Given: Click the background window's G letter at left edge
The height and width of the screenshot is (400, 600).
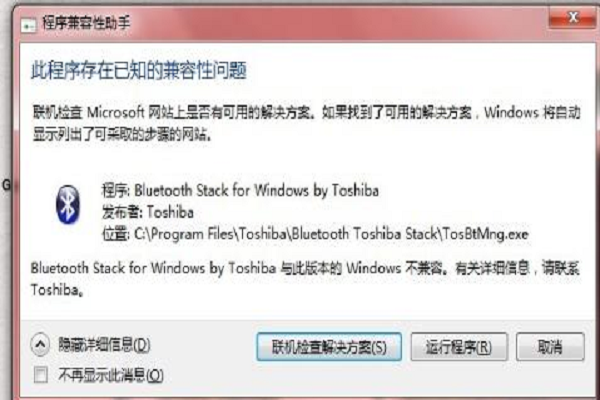Looking at the screenshot, I should (x=6, y=185).
